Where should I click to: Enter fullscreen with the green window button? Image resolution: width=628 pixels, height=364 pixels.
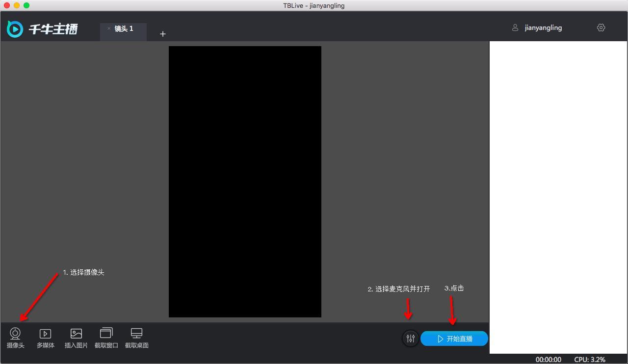pyautogui.click(x=26, y=5)
